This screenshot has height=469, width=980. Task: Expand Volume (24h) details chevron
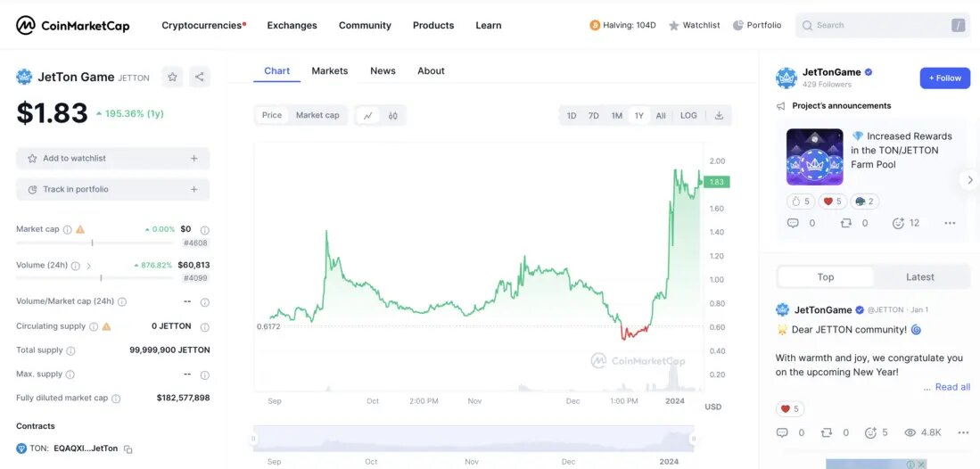pos(89,266)
